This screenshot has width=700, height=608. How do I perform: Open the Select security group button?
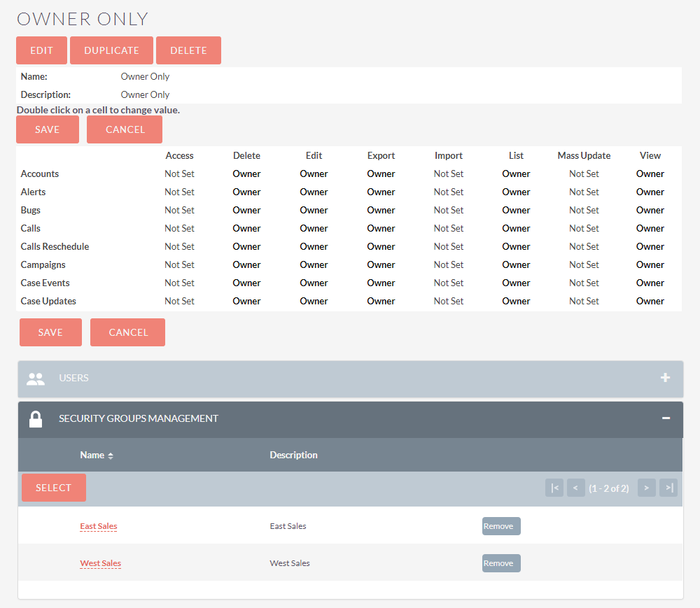pyautogui.click(x=54, y=488)
